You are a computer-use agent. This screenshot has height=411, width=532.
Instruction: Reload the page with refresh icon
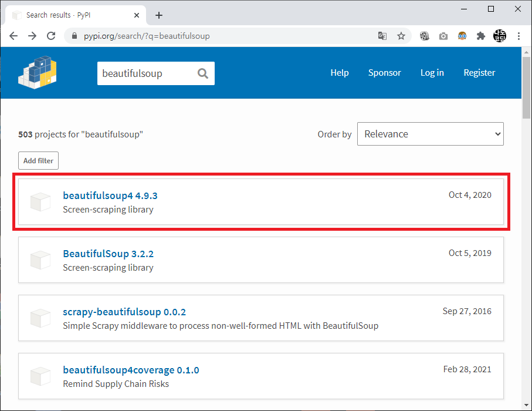(x=51, y=36)
